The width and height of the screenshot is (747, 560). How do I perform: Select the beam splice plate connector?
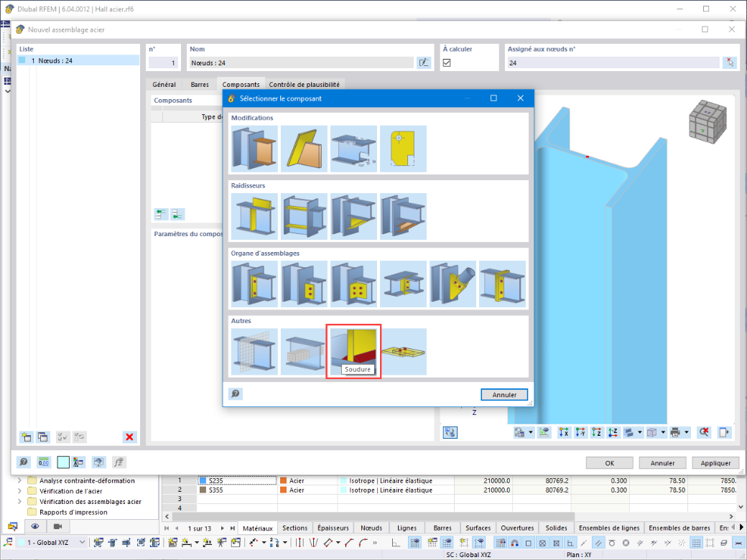pos(403,284)
